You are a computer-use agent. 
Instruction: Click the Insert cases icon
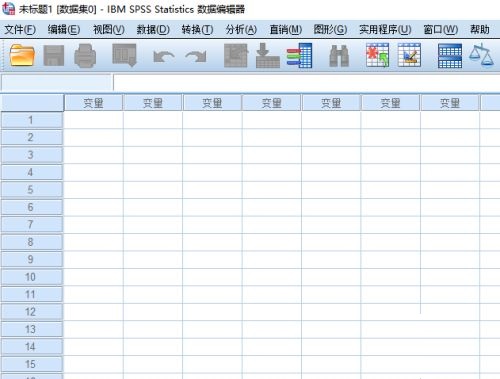[377, 55]
